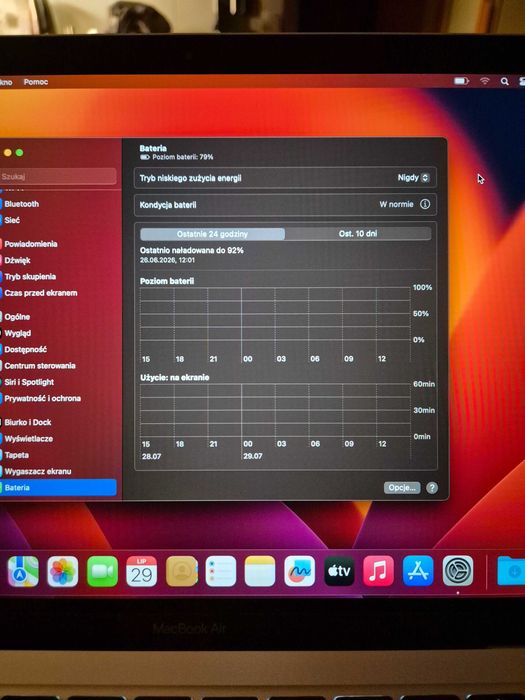Open the Calendar app showing 29
The image size is (525, 700).
pyautogui.click(x=142, y=571)
